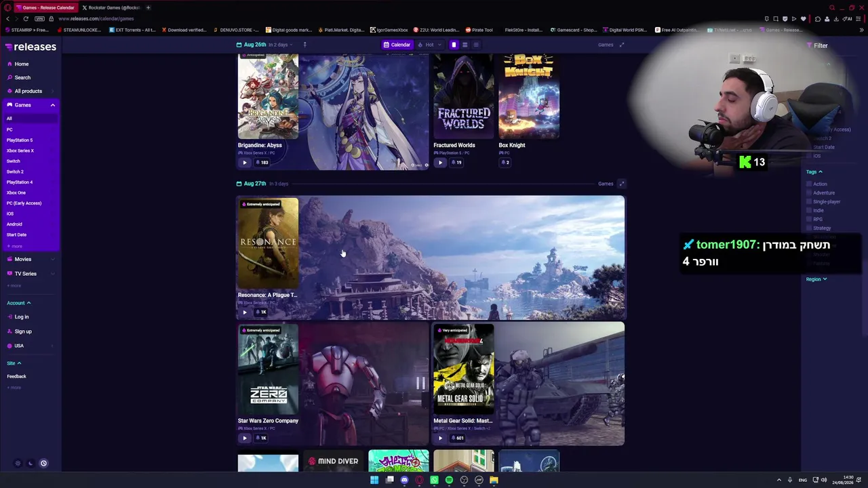Select the medium rows layout icon
Viewport: 868px width, 488px height.
465,45
